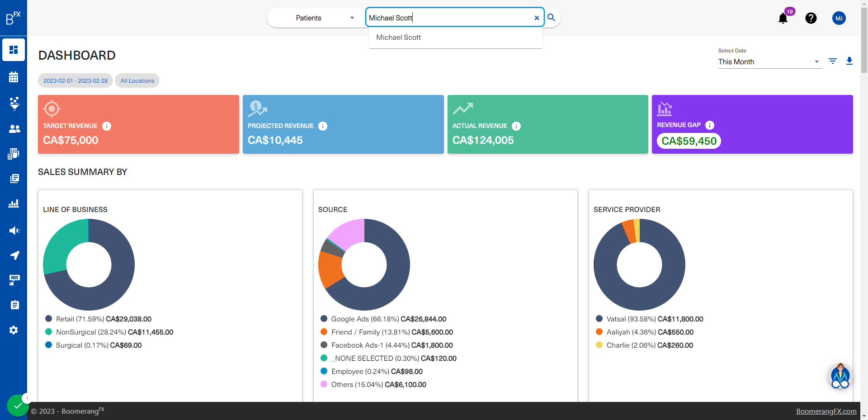Click the green checkmark badge button
The width and height of the screenshot is (868, 420).
pyautogui.click(x=18, y=406)
